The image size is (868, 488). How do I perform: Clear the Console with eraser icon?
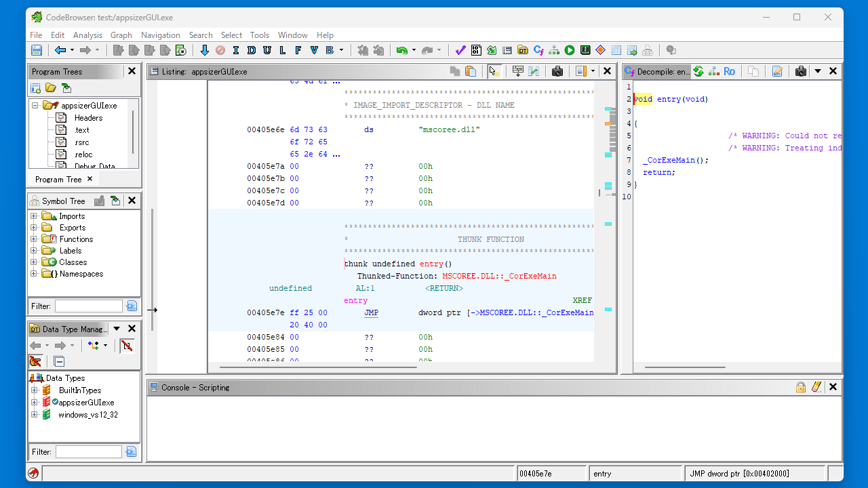coord(816,387)
